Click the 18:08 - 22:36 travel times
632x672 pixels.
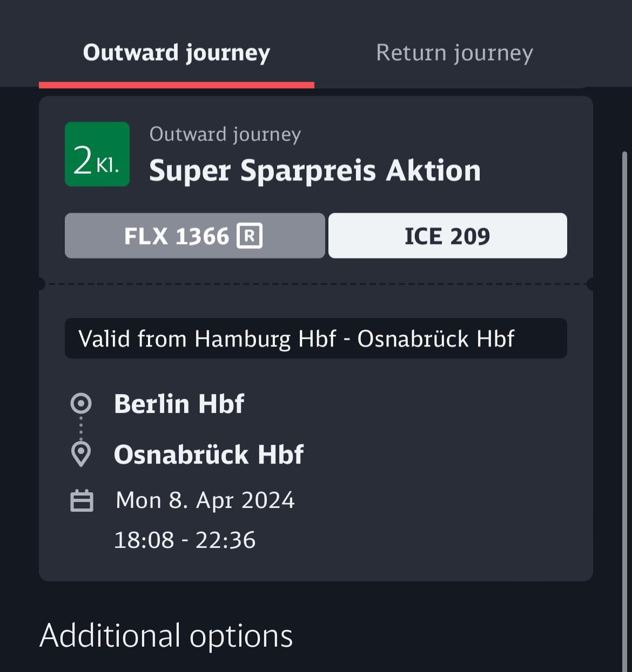[x=185, y=540]
